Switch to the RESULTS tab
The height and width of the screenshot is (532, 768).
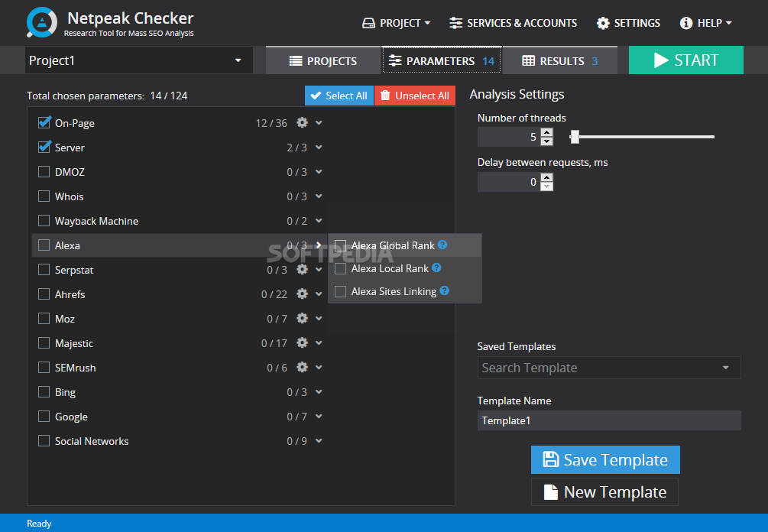point(560,60)
